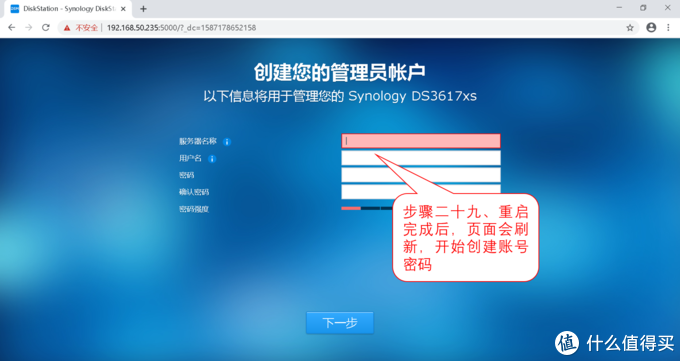This screenshot has height=361, width=680.
Task: Click info icon next to 服务器名称
Action: (x=227, y=142)
